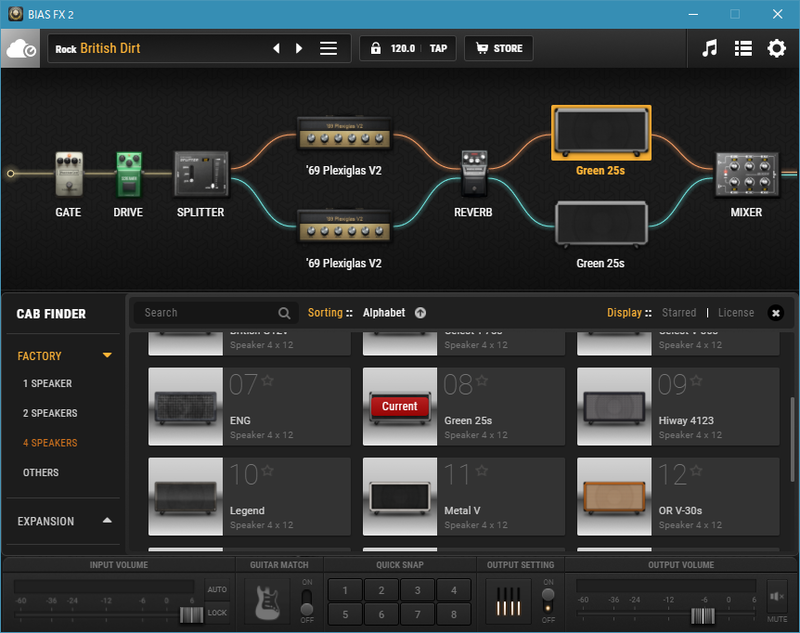Open the preset list hamburger menu

tap(328, 48)
